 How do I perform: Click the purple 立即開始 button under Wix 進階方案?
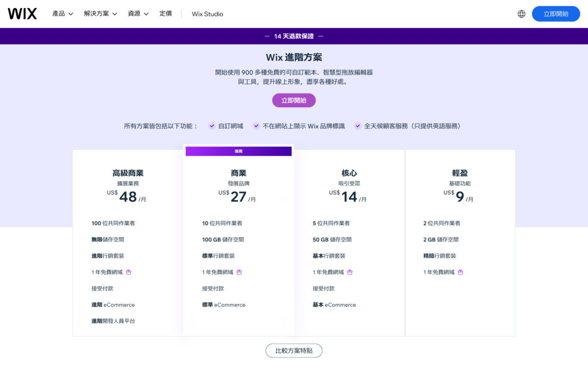294,100
